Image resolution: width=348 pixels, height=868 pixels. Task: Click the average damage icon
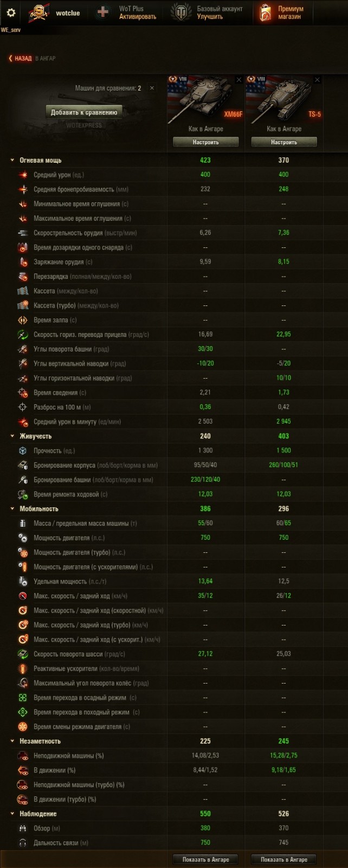23,175
